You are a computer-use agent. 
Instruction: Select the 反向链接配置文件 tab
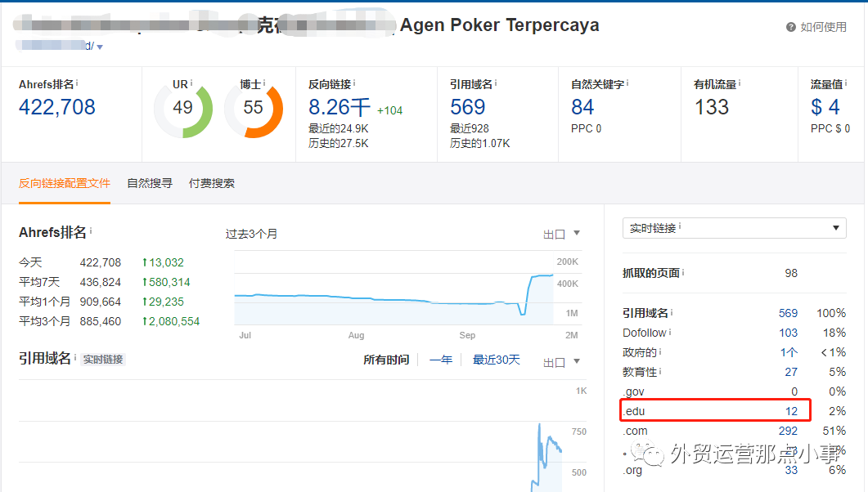pos(64,184)
